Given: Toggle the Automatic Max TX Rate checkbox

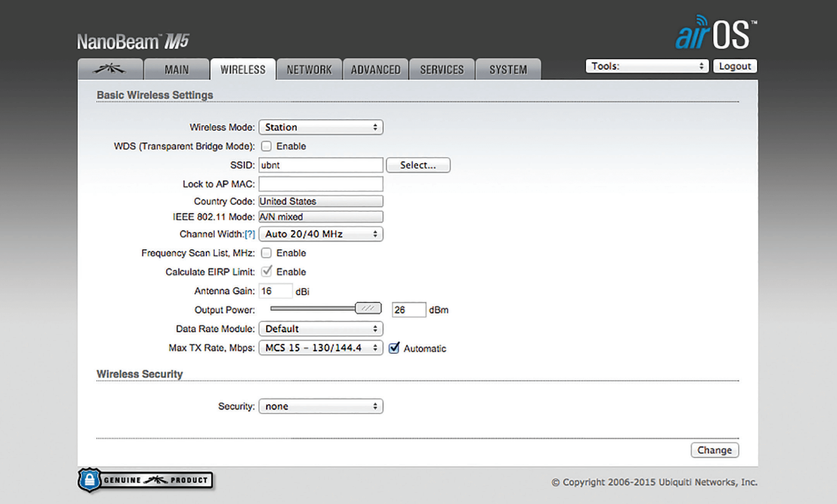Looking at the screenshot, I should [x=394, y=348].
